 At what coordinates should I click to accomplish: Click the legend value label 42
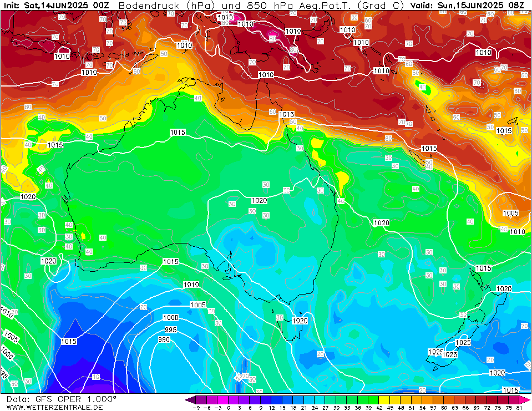[x=379, y=408]
